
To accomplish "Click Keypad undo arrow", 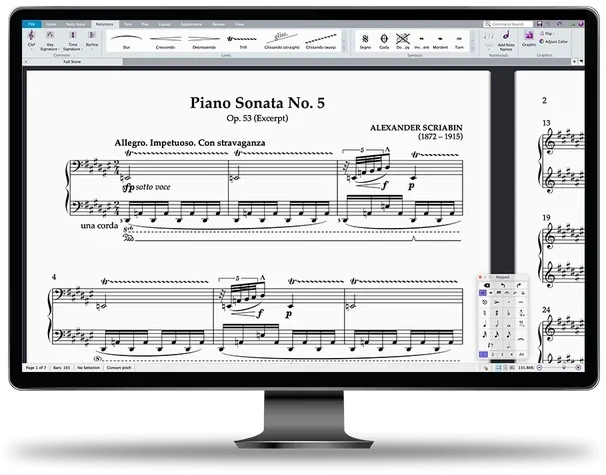I will (x=503, y=285).
